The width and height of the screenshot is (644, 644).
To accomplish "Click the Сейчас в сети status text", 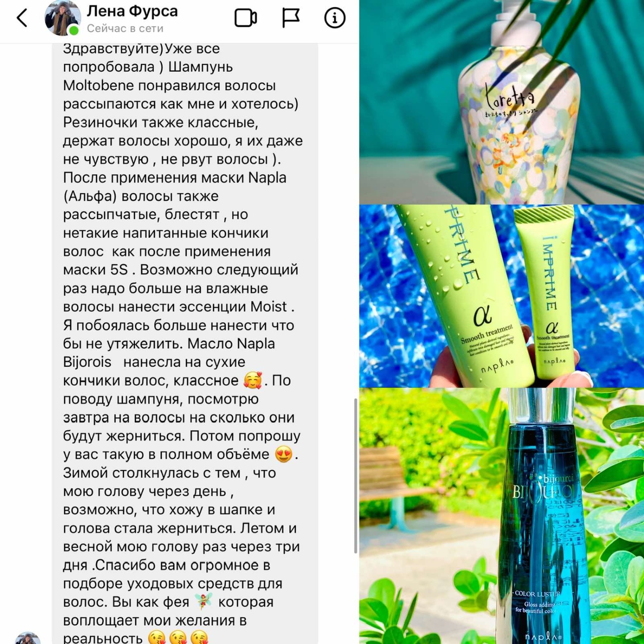I will [125, 28].
